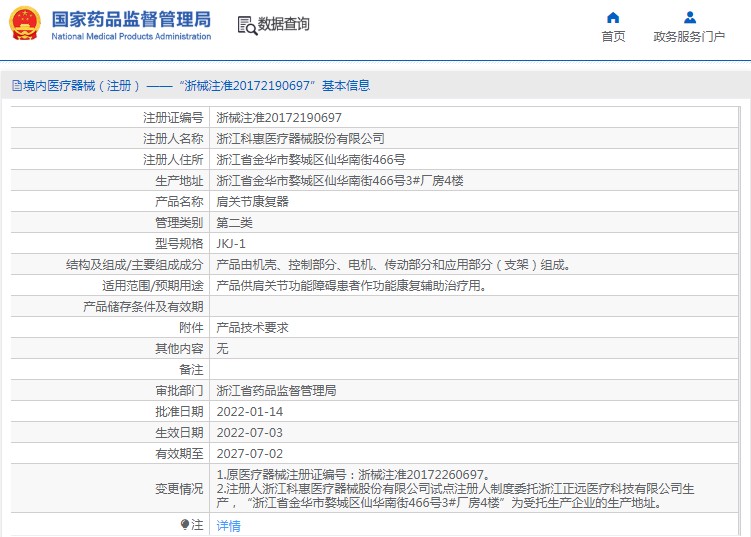Click the 备注 row label

(191, 370)
